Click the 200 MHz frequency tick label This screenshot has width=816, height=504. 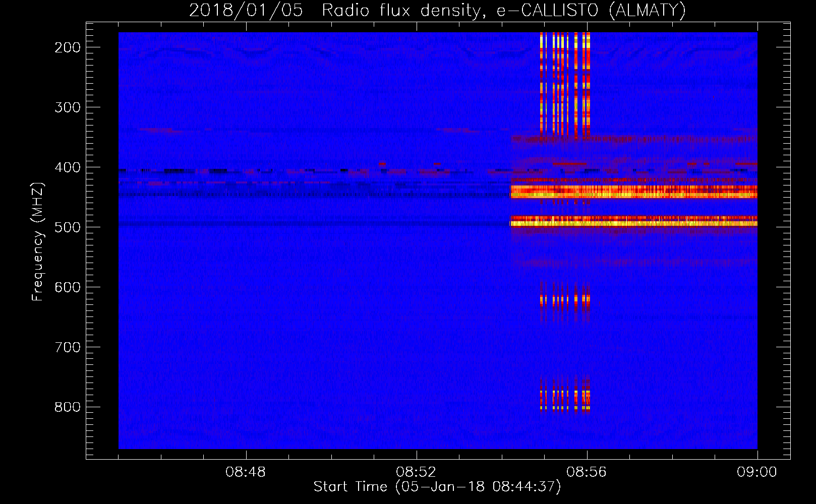68,47
